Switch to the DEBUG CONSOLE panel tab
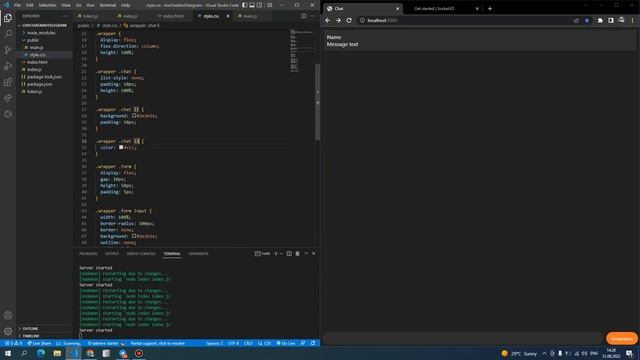 pos(141,253)
